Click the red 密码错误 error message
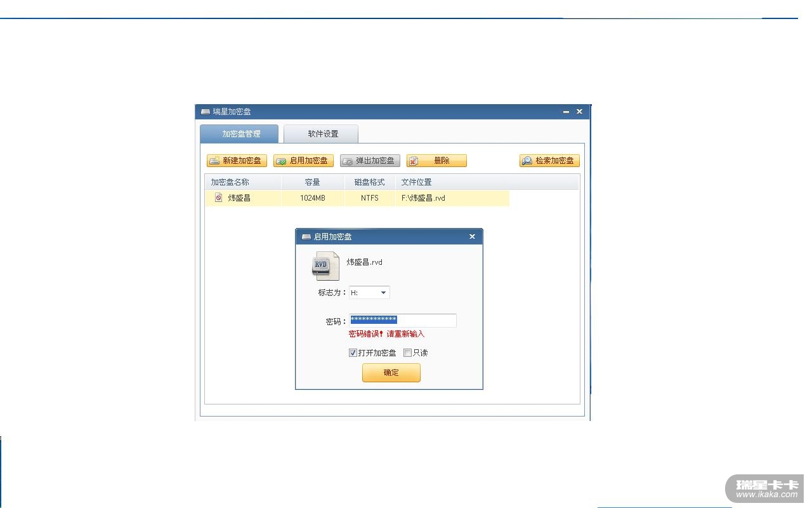Viewport: 812px width, 508px height. click(386, 334)
